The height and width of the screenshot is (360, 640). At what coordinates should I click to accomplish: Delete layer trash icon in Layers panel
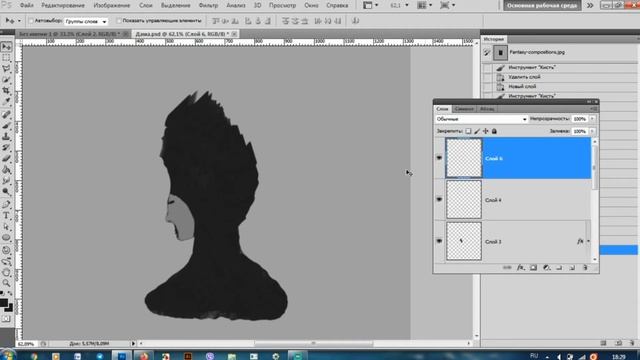585,268
